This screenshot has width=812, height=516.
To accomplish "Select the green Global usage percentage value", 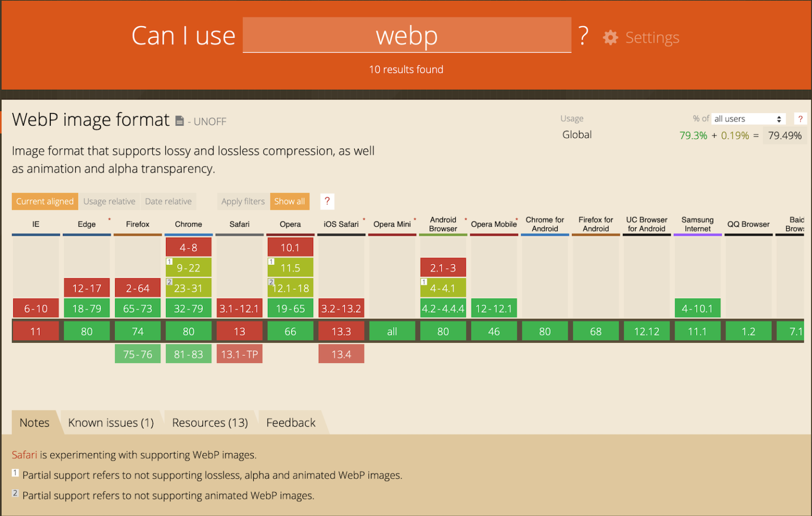I will [x=694, y=135].
